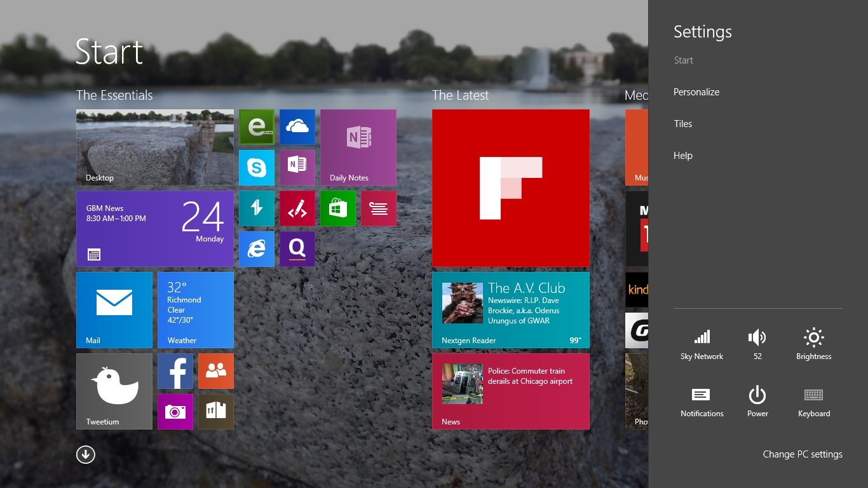
Task: Open the Brightness control
Action: [x=814, y=345]
